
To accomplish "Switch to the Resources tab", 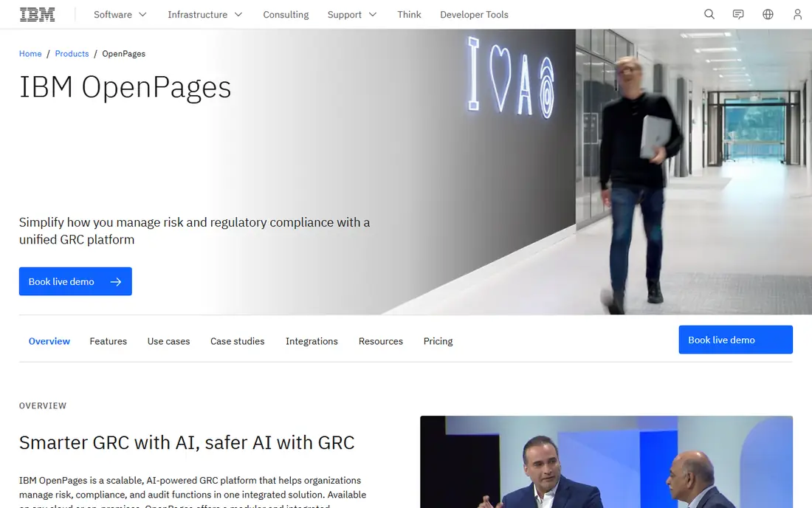I will coord(381,341).
